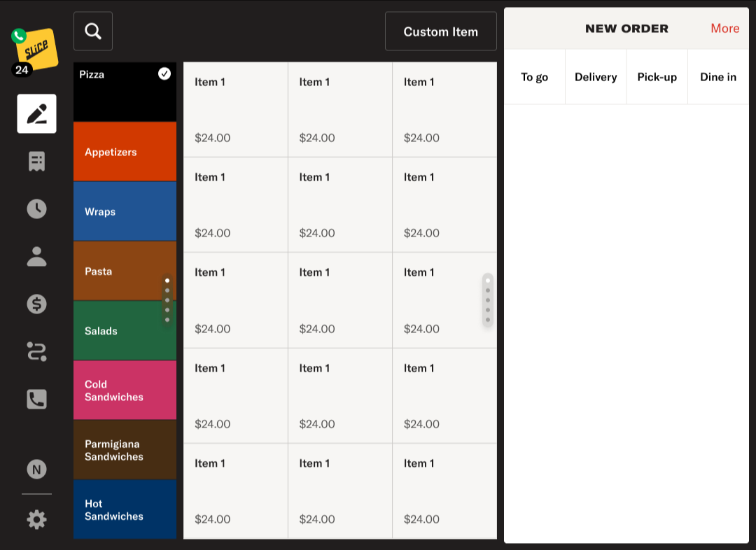This screenshot has height=550, width=756.
Task: Open the More link in order panel
Action: pyautogui.click(x=724, y=29)
